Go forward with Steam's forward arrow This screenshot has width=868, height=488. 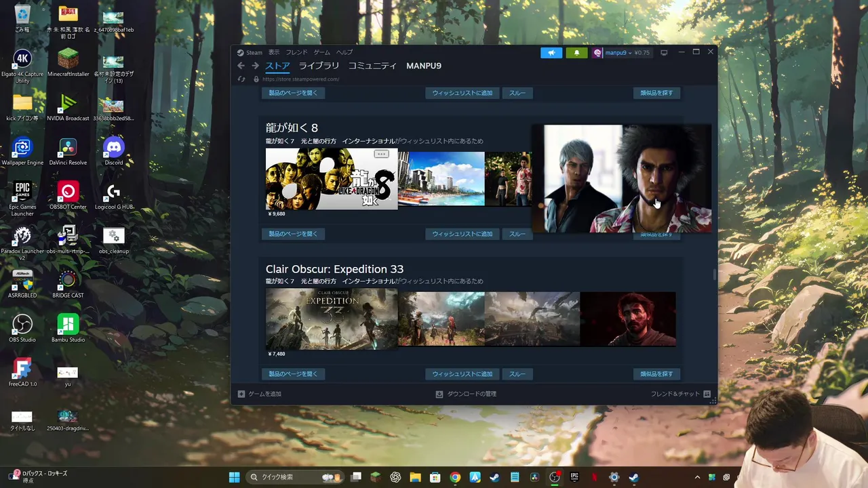tap(255, 66)
